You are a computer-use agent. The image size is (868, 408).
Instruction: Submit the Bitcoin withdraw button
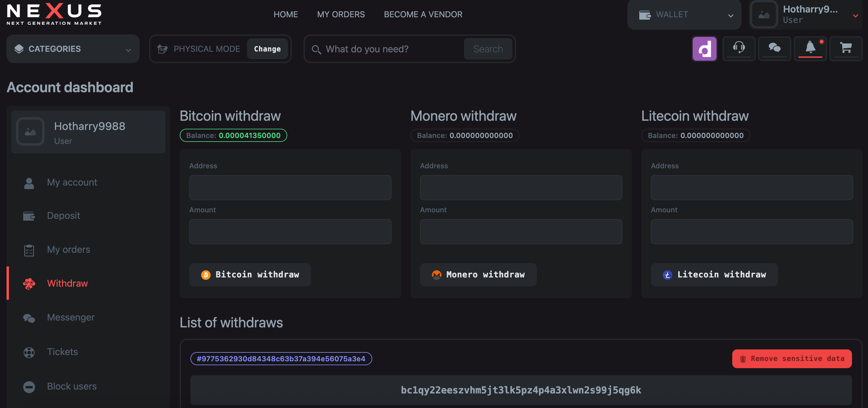click(250, 275)
